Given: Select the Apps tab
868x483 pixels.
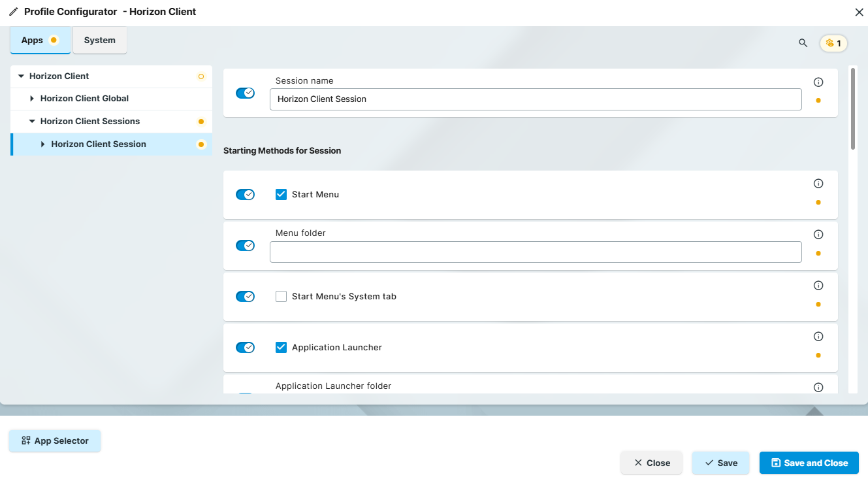Looking at the screenshot, I should pyautogui.click(x=32, y=41).
